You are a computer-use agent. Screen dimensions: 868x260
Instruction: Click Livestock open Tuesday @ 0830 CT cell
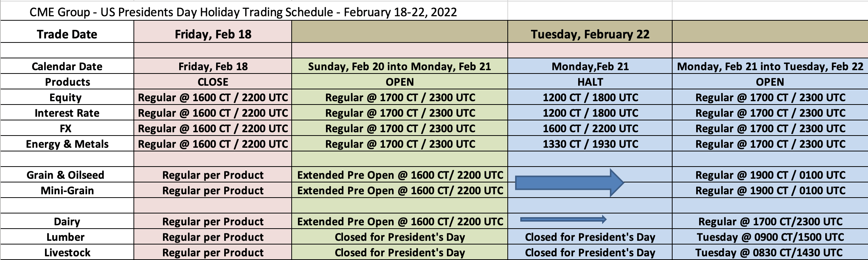click(x=770, y=252)
